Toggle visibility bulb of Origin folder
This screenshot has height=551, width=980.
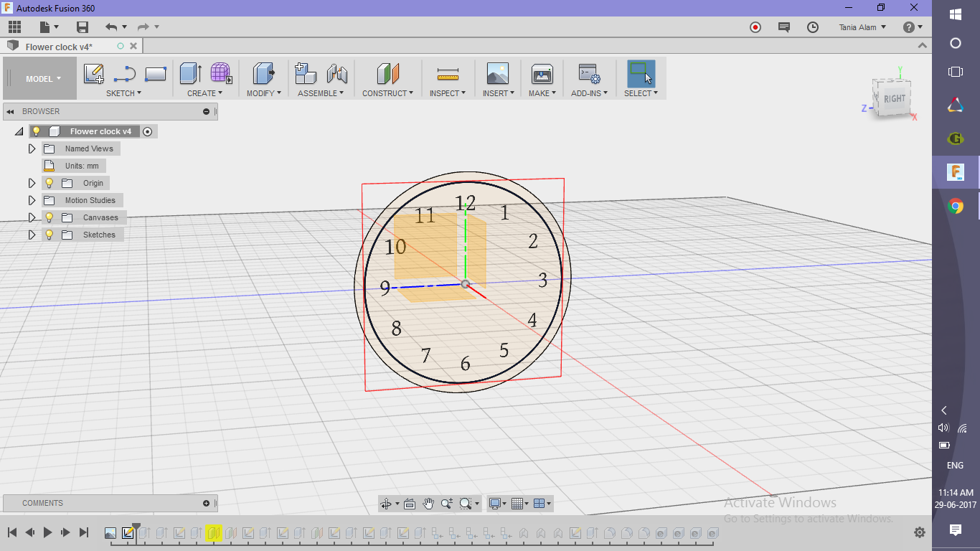[x=49, y=183]
